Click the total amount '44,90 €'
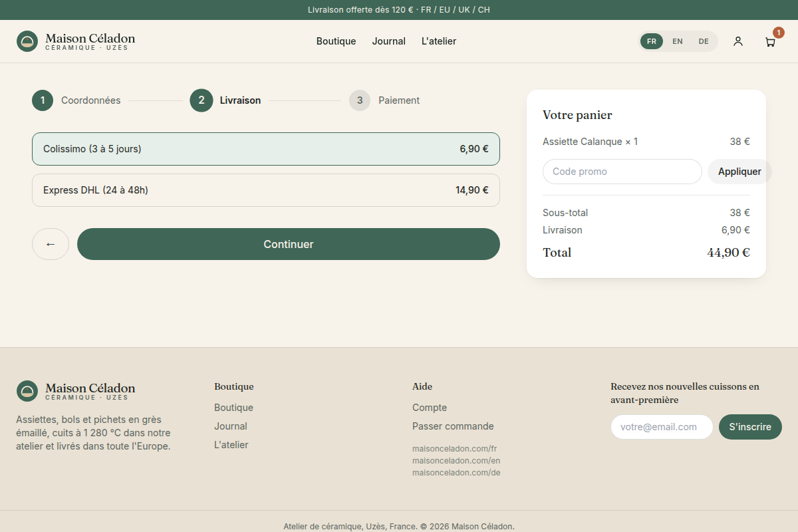This screenshot has height=532, width=798. pos(728,253)
